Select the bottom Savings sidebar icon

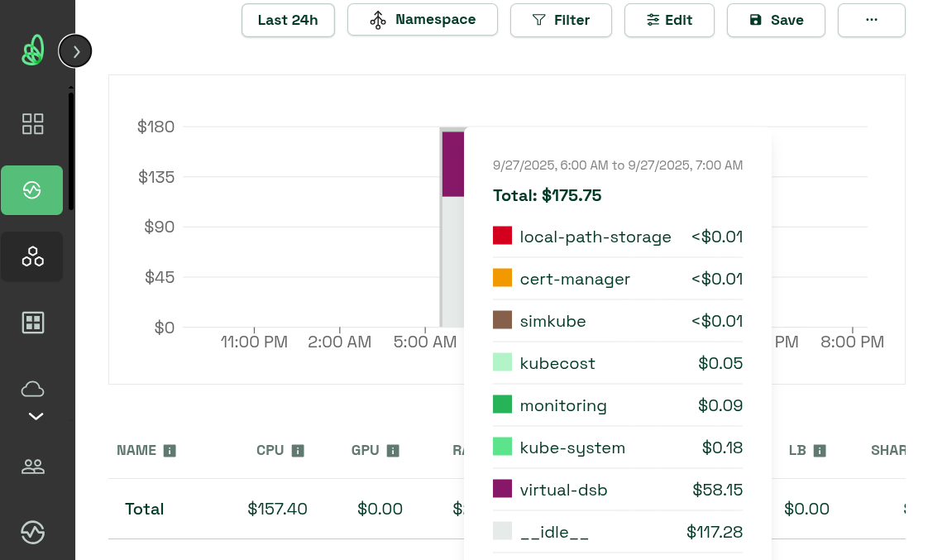click(x=32, y=533)
